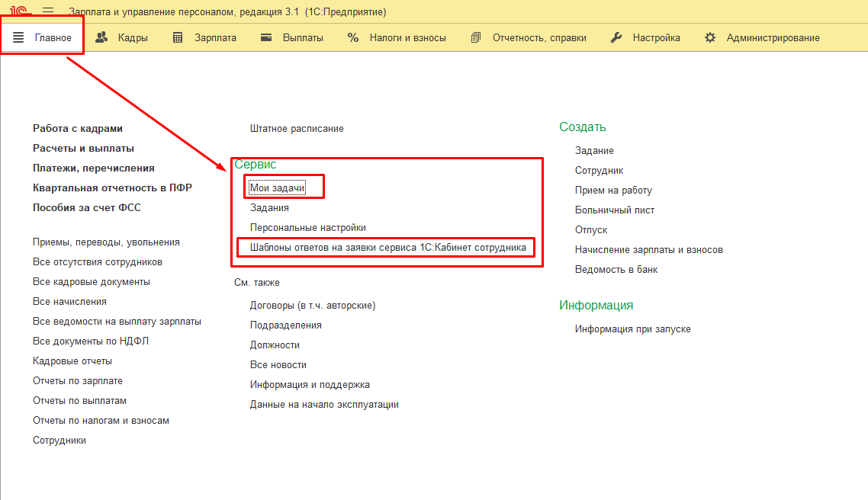Click the Администрирование gear icon
Viewport: 868px width, 500px height.
(x=710, y=37)
